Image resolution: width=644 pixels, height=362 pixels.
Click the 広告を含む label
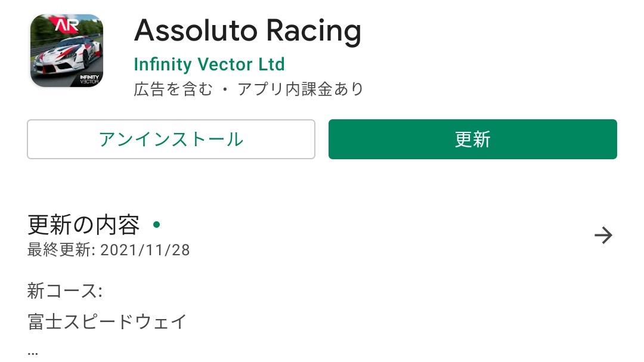coord(174,89)
